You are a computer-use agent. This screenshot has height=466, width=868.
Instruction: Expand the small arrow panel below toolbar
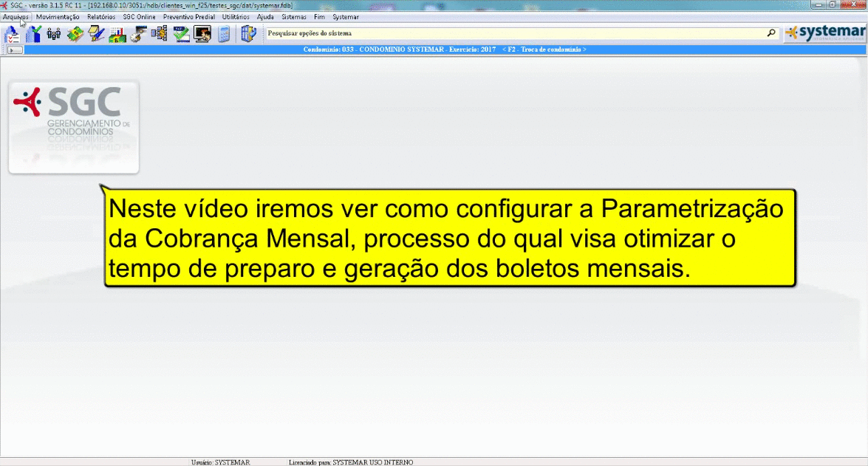[15, 49]
